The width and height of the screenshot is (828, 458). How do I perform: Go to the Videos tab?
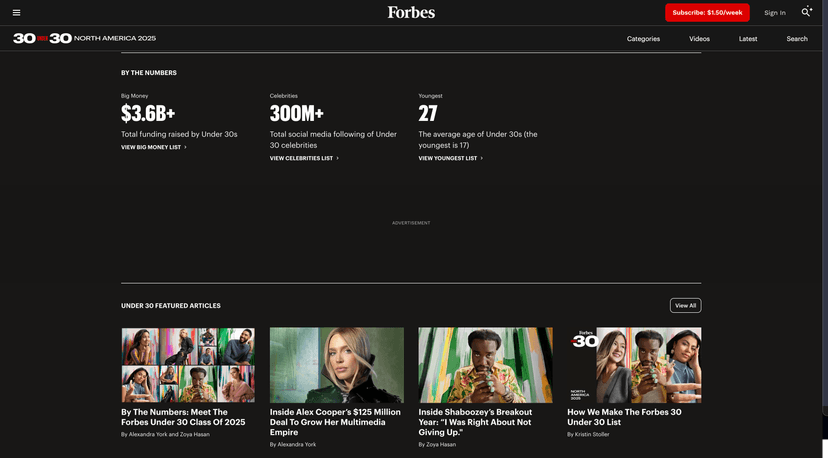pos(699,39)
